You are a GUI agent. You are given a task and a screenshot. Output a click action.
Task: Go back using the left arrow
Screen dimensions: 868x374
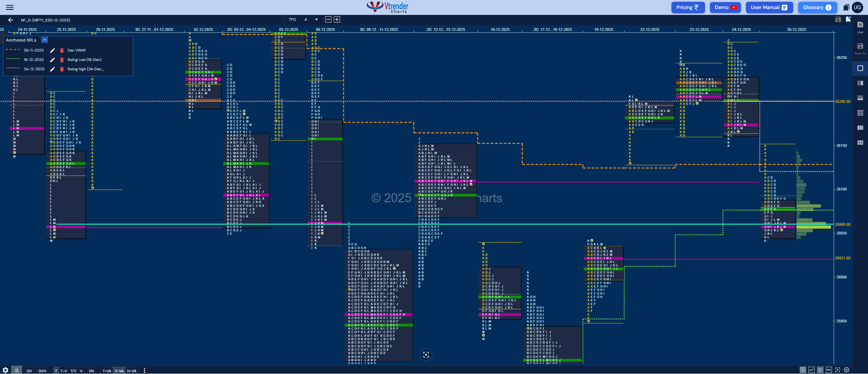coord(10,20)
